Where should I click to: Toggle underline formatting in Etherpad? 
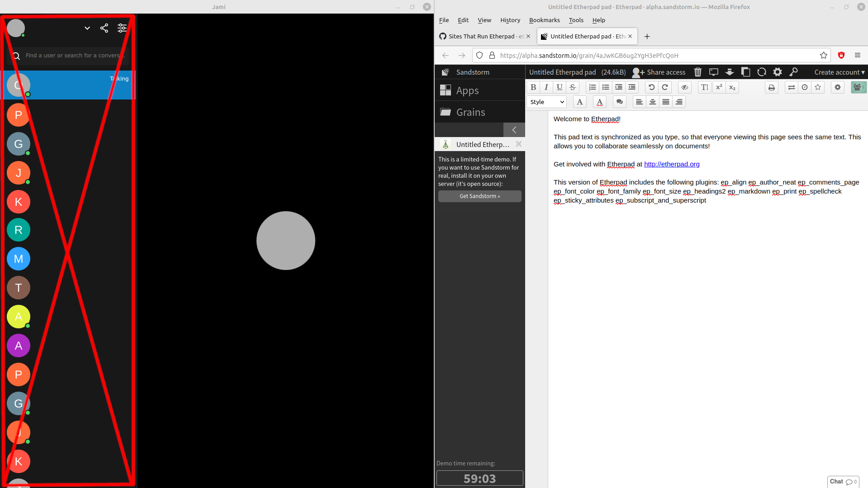(560, 87)
